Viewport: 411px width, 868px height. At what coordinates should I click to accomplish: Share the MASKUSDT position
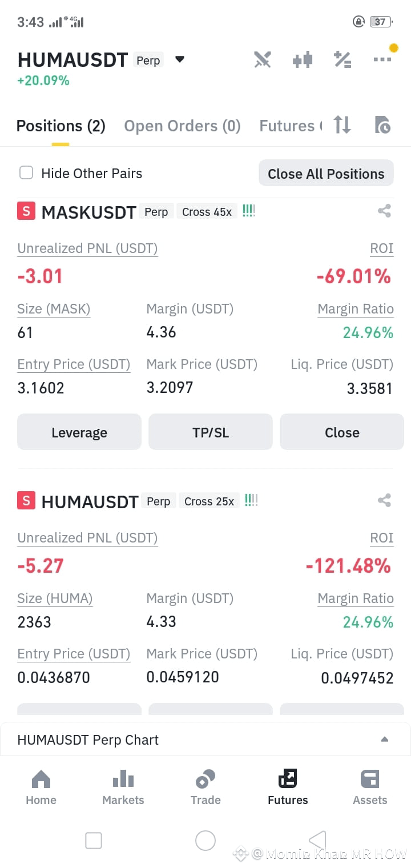pos(384,211)
